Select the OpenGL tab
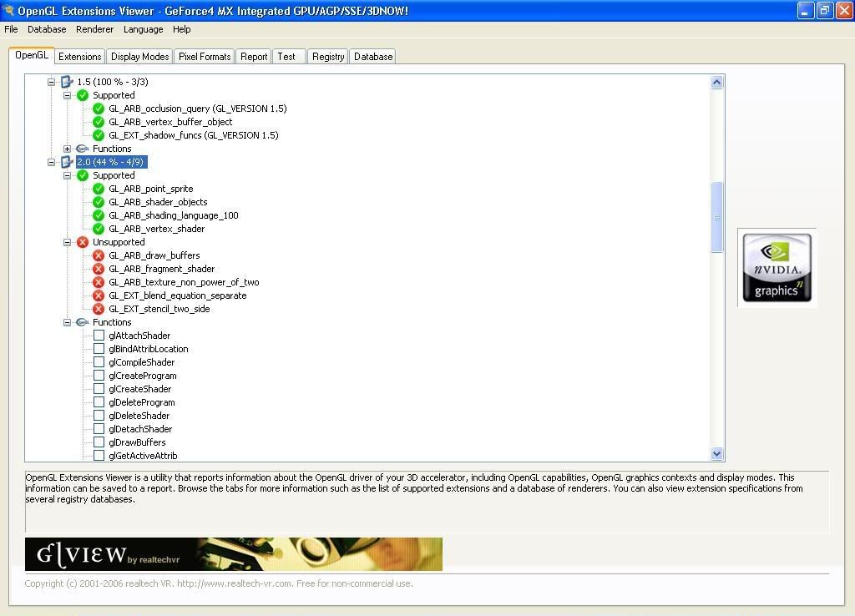855x616 pixels. pyautogui.click(x=32, y=55)
